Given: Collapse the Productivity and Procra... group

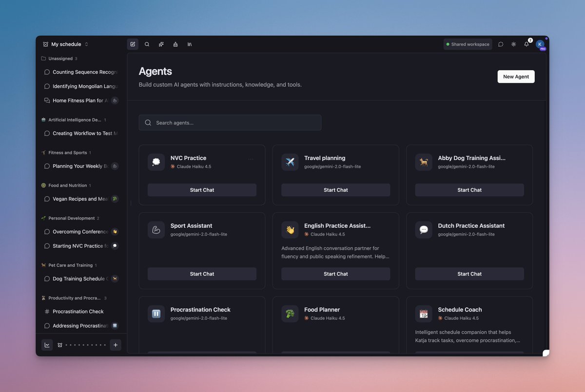Looking at the screenshot, I should pos(74,298).
